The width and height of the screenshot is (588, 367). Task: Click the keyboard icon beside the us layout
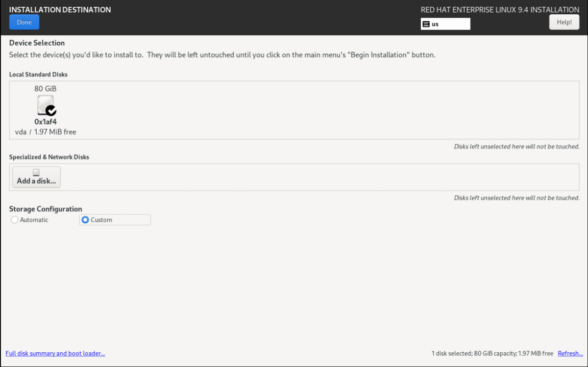(426, 24)
